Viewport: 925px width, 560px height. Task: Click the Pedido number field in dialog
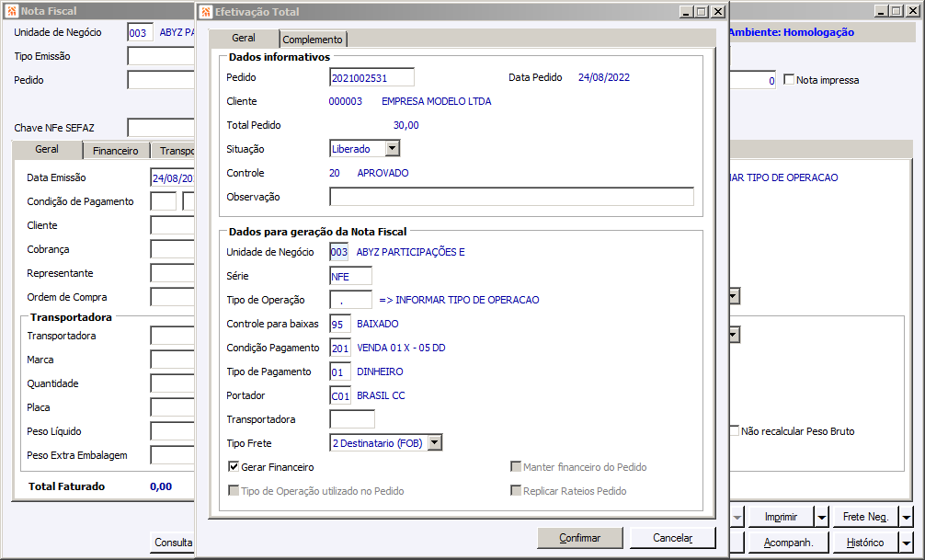pyautogui.click(x=371, y=77)
